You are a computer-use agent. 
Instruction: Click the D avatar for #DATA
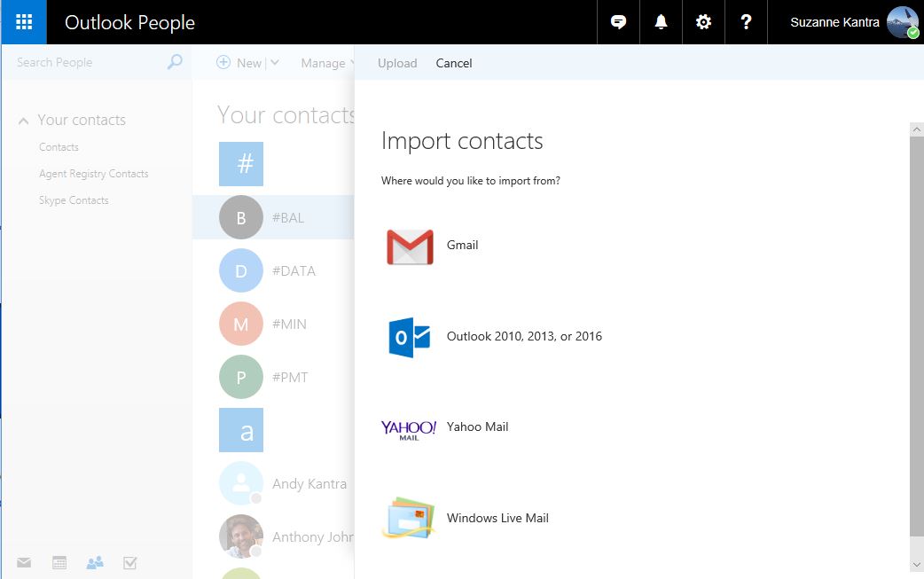pyautogui.click(x=241, y=270)
